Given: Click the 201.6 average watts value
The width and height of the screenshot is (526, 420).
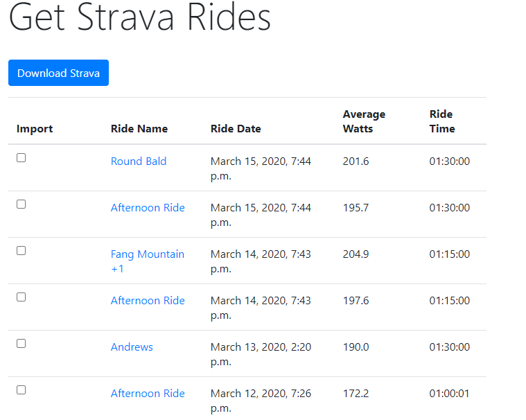Looking at the screenshot, I should pos(356,161).
